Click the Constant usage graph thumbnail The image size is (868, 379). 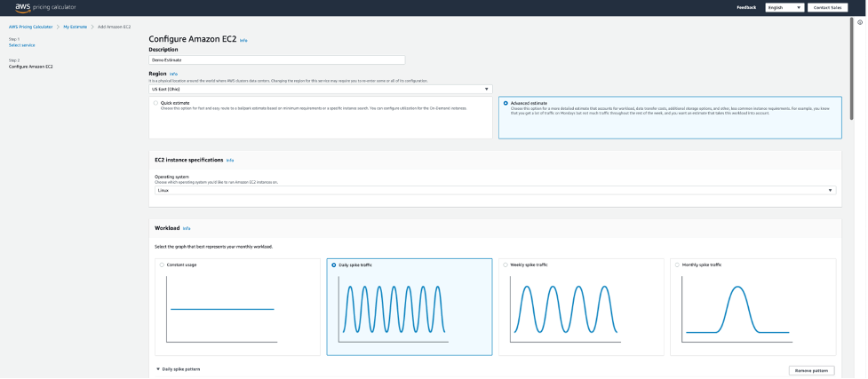[222, 309]
